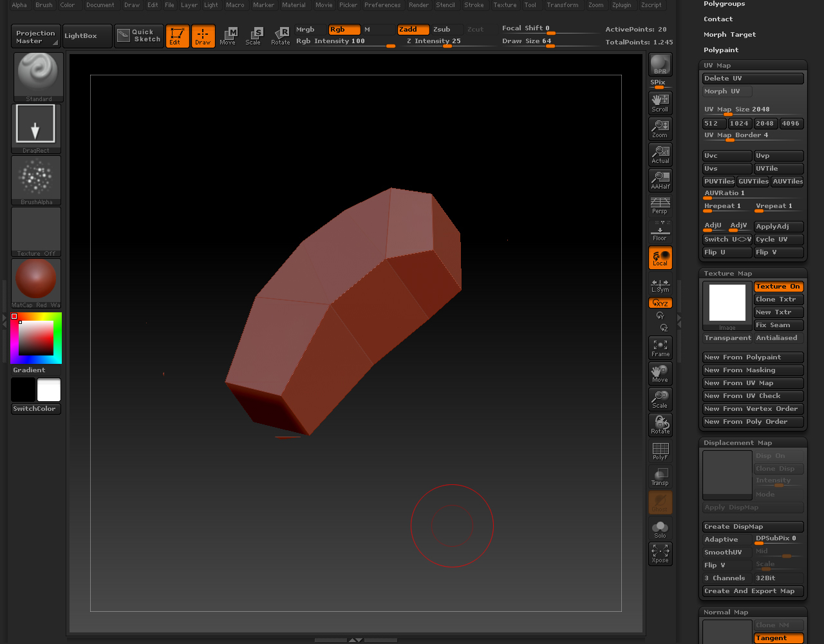
Task: Open the Texture menu
Action: (x=505, y=5)
